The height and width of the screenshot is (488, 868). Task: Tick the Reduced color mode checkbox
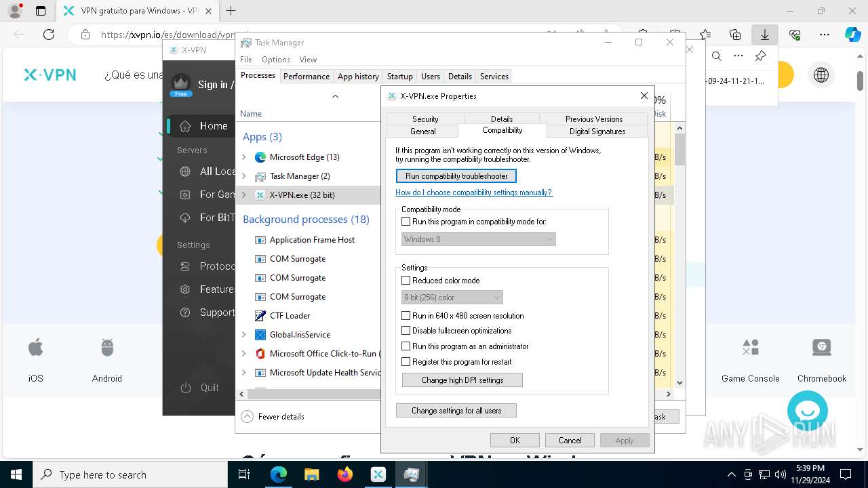coord(406,281)
